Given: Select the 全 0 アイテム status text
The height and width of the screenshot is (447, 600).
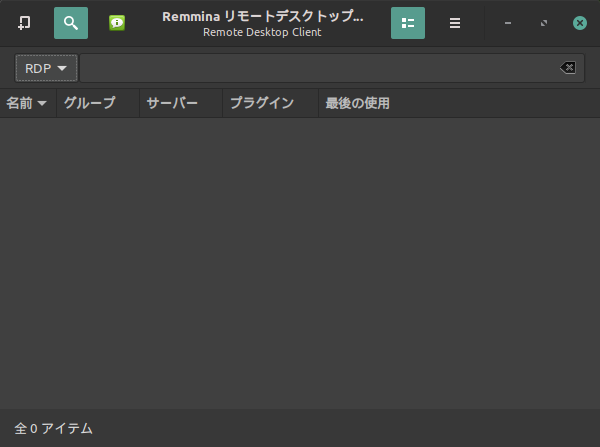Looking at the screenshot, I should click(x=54, y=428).
